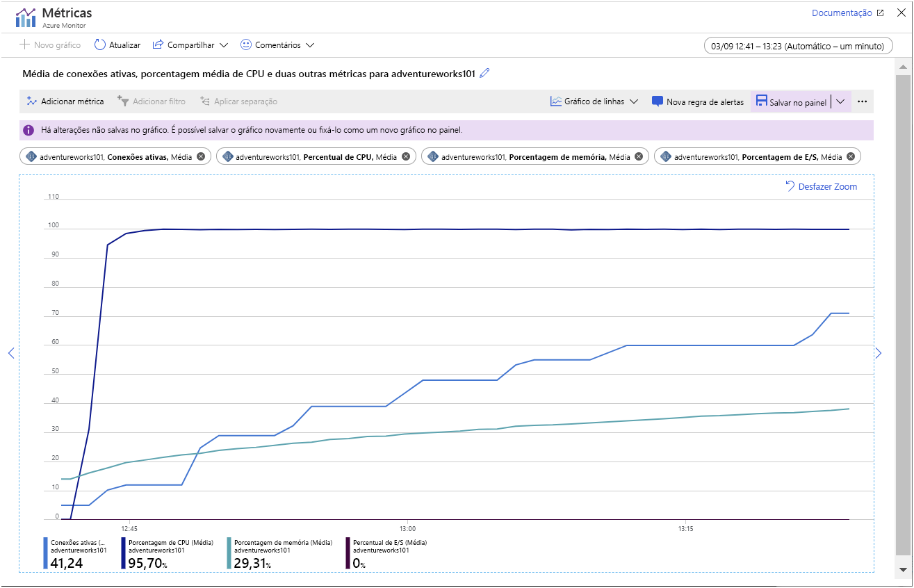Click the scrollbar up arrow
The height and width of the screenshot is (588, 914).
tap(903, 67)
